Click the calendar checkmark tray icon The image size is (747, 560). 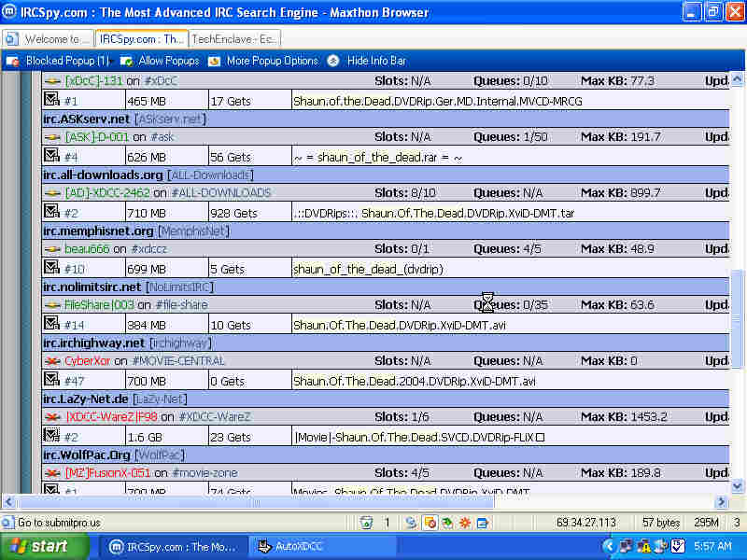(x=678, y=546)
